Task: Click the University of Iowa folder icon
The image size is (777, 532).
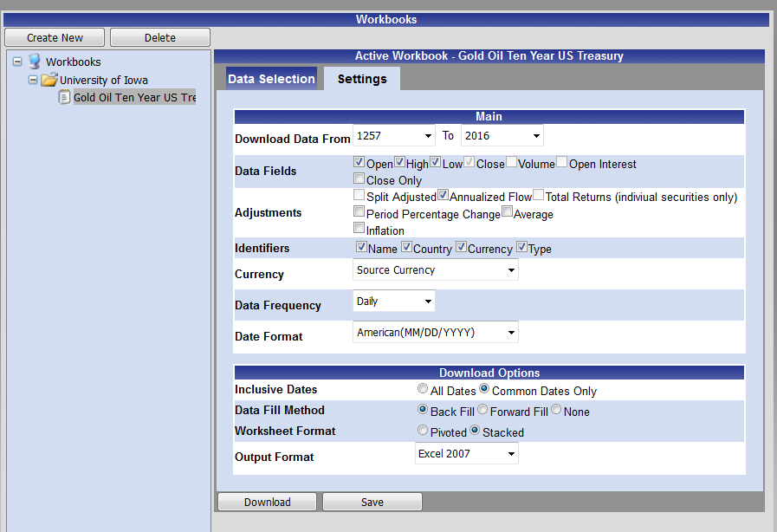Action: 49,80
